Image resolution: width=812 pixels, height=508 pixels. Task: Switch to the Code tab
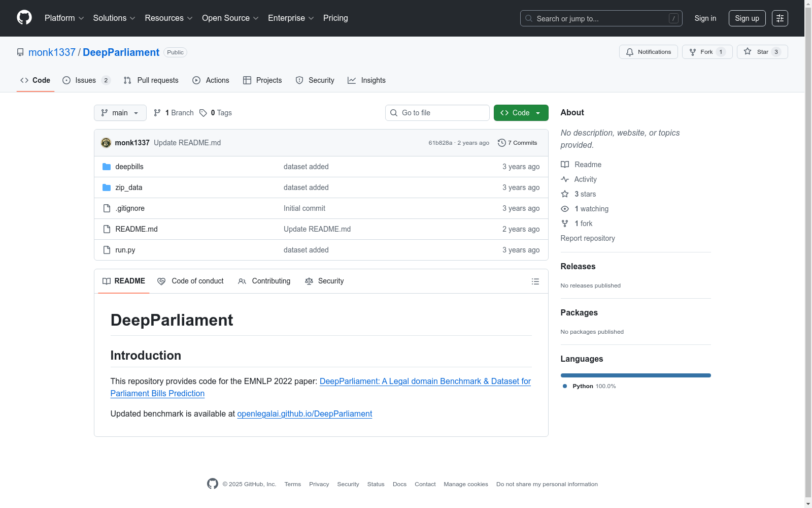coord(36,80)
